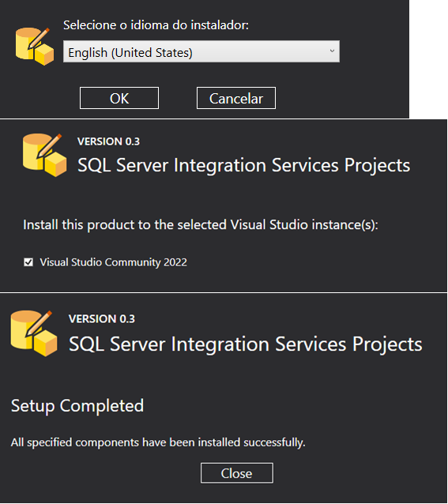This screenshot has height=504, width=448.
Task: Uncheck the Visual Studio Community 2022 checkbox
Action: coord(28,262)
